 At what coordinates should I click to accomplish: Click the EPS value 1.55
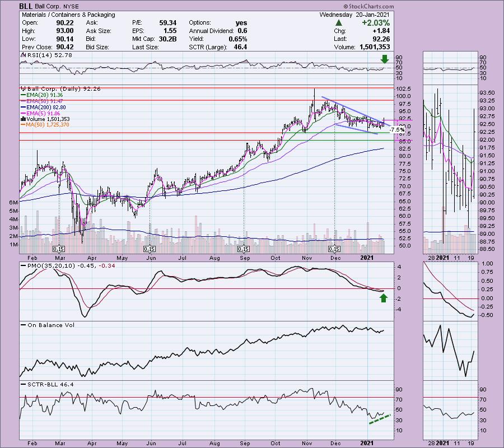click(x=170, y=31)
